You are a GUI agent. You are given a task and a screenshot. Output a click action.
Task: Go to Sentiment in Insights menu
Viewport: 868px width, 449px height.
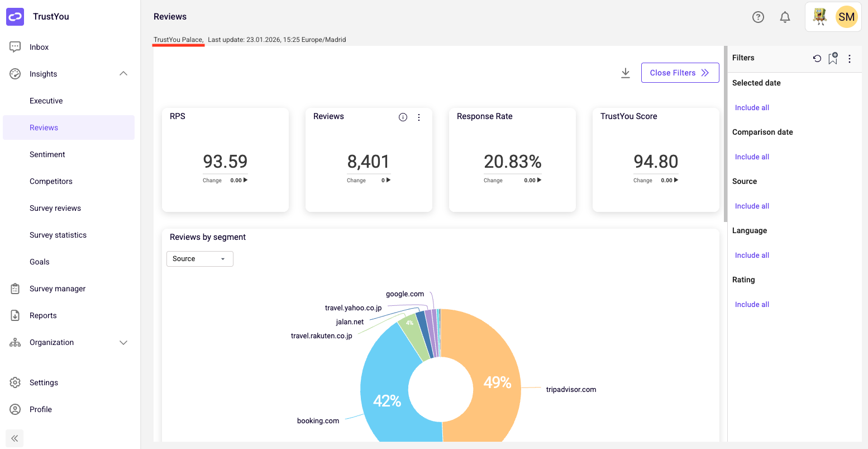(47, 154)
